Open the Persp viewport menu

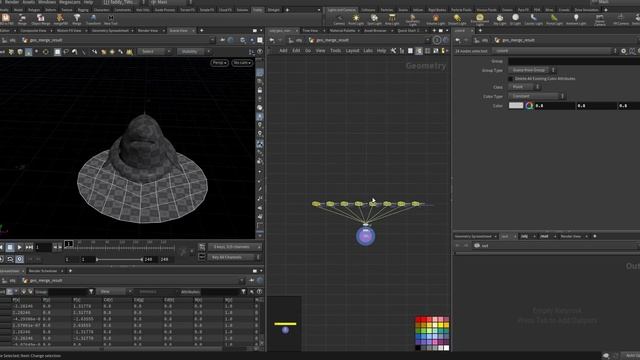[x=219, y=62]
